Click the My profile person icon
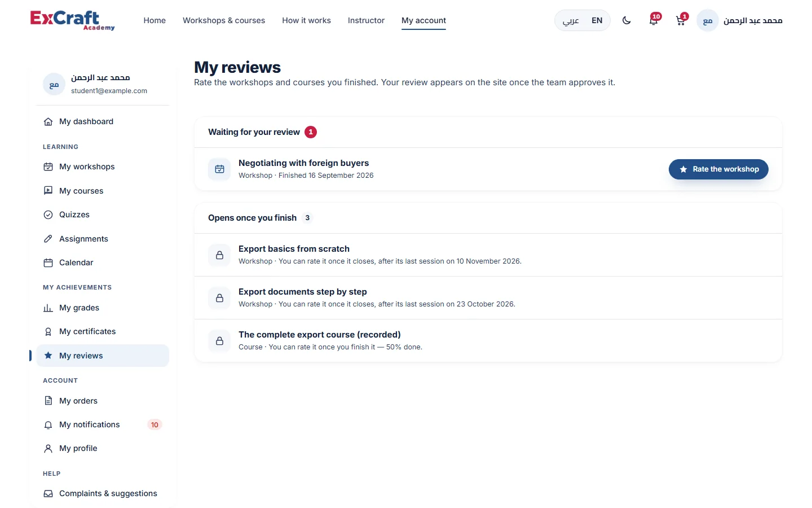Screen dimensions: 812x508 48,448
